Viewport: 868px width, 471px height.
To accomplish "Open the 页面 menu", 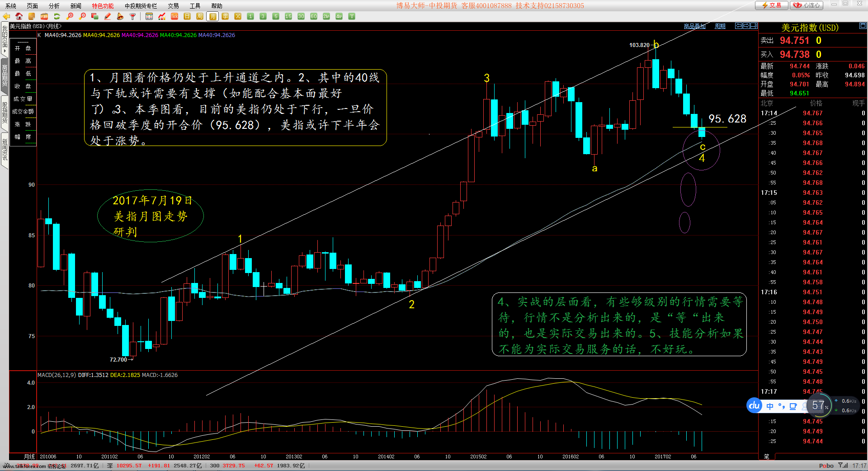I will tap(33, 6).
